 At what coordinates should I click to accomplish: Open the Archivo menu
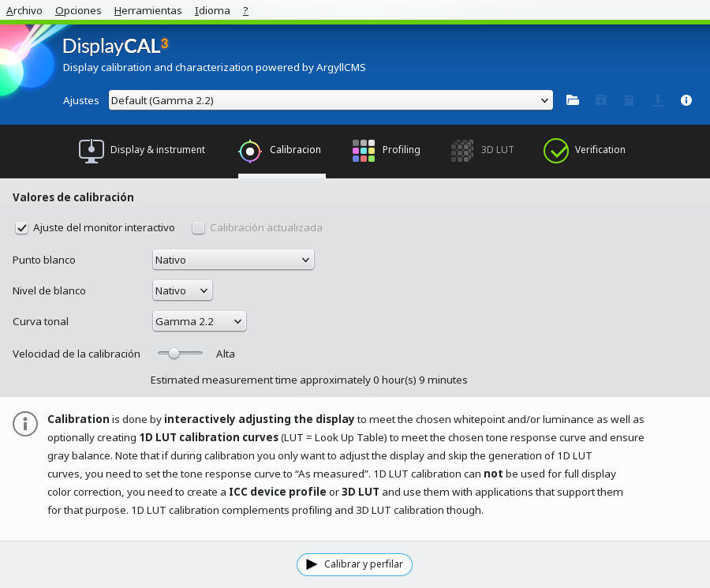(x=24, y=10)
